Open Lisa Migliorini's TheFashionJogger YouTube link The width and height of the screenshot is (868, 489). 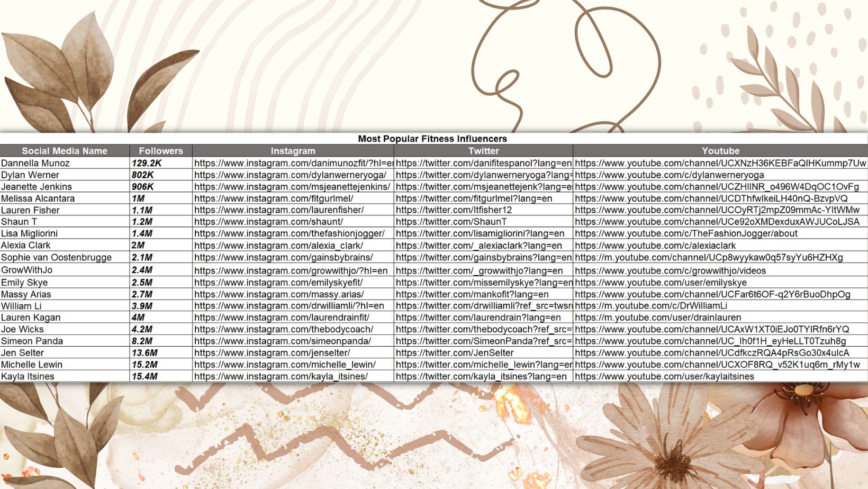[x=686, y=233]
